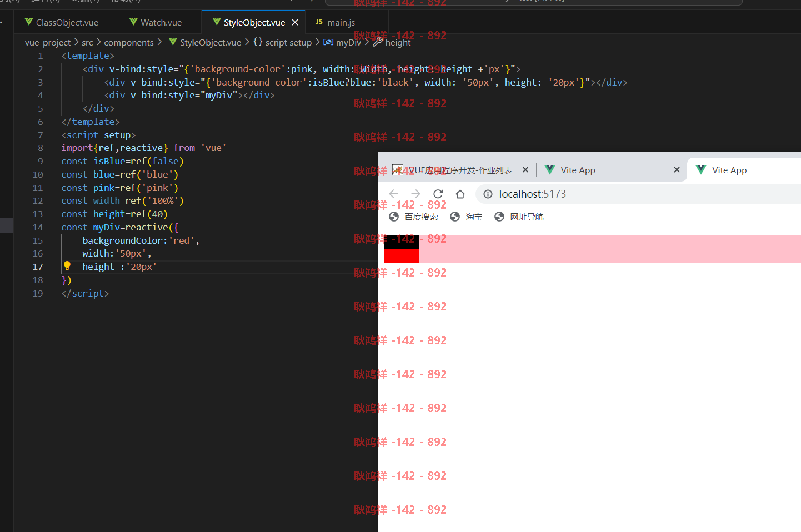This screenshot has width=801, height=532.
Task: Click the Vue icon on Watch.vue tab
Action: tap(133, 22)
